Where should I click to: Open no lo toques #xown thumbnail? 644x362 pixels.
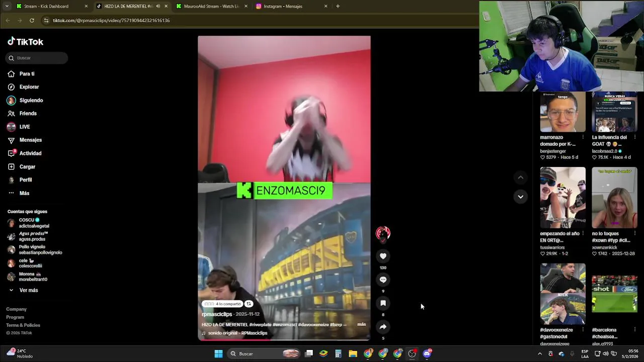tap(614, 198)
